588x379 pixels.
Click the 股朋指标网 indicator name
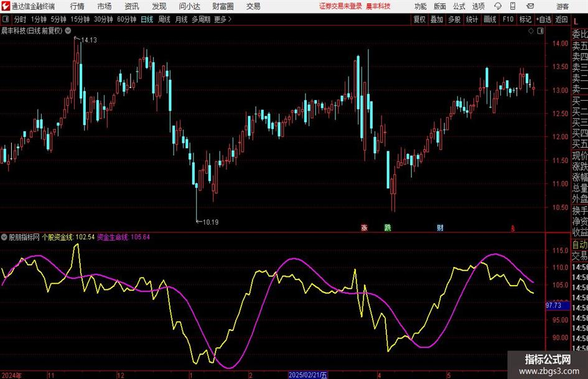pos(24,237)
